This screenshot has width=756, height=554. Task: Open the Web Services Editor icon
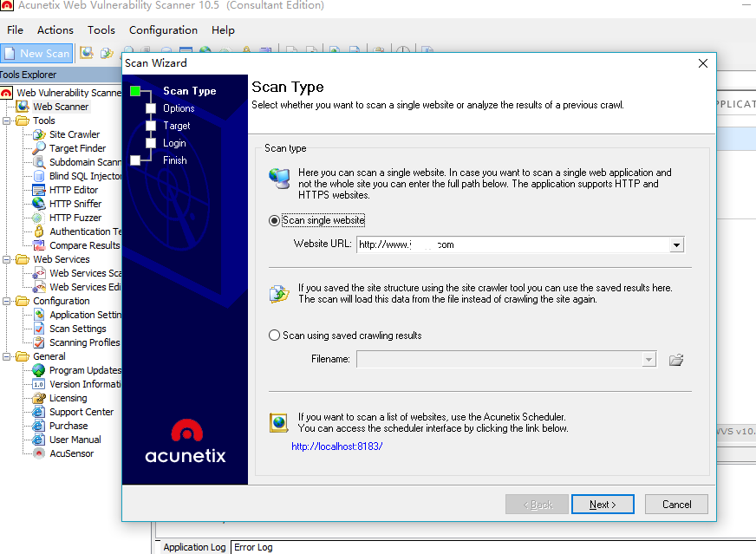[39, 287]
